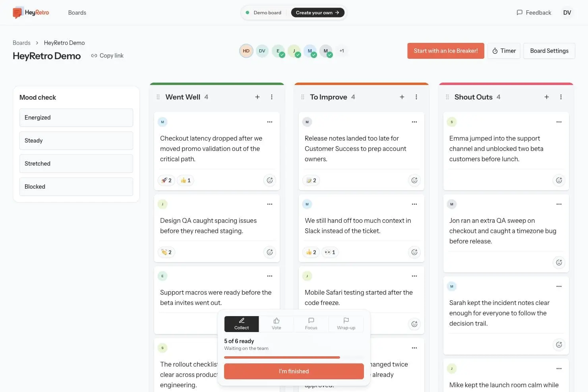Show the +1 more participants
The width and height of the screenshot is (588, 392).
[x=342, y=51]
